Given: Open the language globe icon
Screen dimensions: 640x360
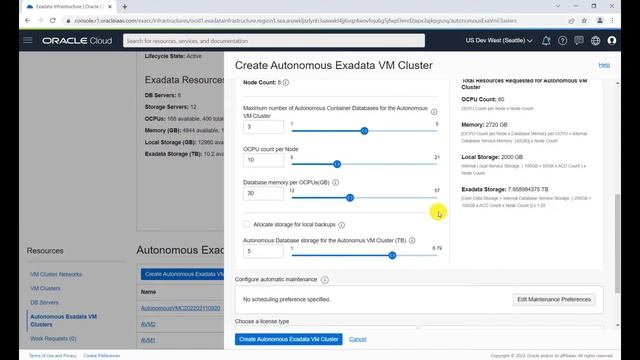Looking at the screenshot, I should pyautogui.click(x=596, y=40).
